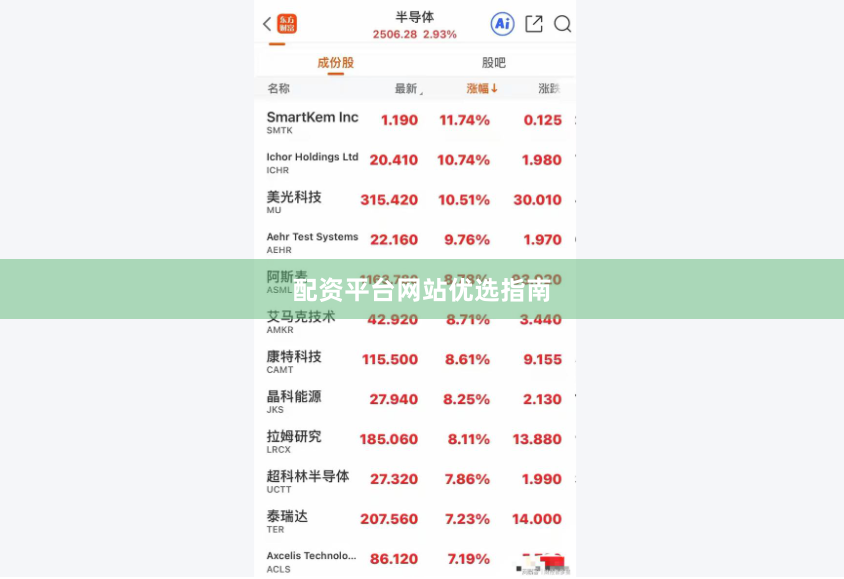Click the 86.120 latest price
The image size is (844, 579).
coord(393,559)
